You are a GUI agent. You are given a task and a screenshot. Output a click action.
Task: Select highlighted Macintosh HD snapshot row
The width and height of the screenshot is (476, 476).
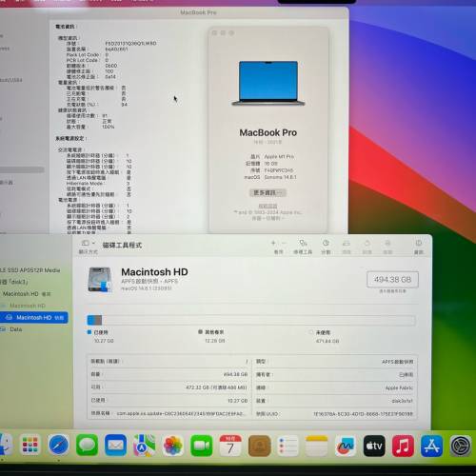coord(34,318)
